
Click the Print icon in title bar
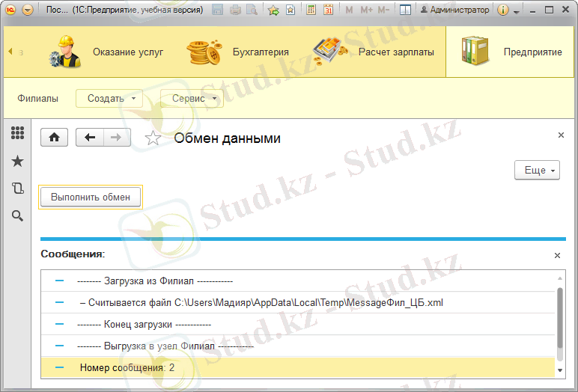point(235,10)
